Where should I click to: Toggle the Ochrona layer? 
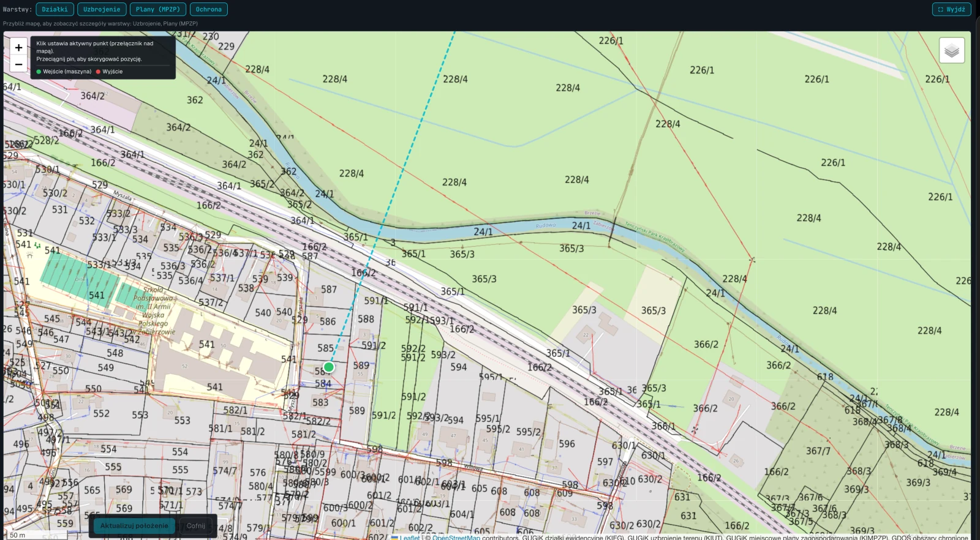click(209, 9)
